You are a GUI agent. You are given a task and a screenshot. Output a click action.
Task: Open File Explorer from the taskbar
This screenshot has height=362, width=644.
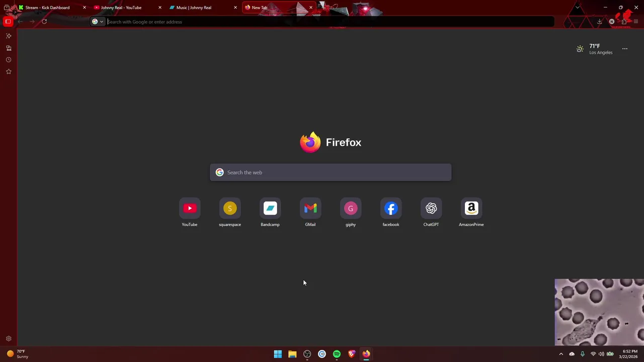coord(292,354)
